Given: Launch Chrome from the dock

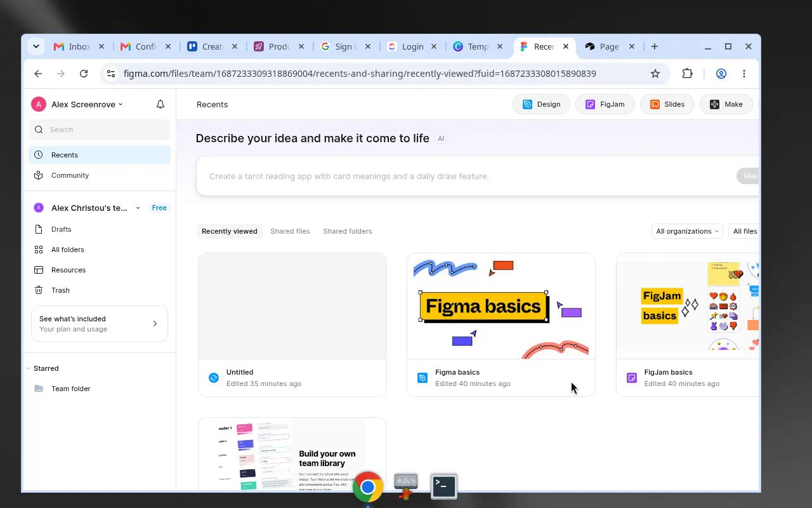Looking at the screenshot, I should [368, 487].
